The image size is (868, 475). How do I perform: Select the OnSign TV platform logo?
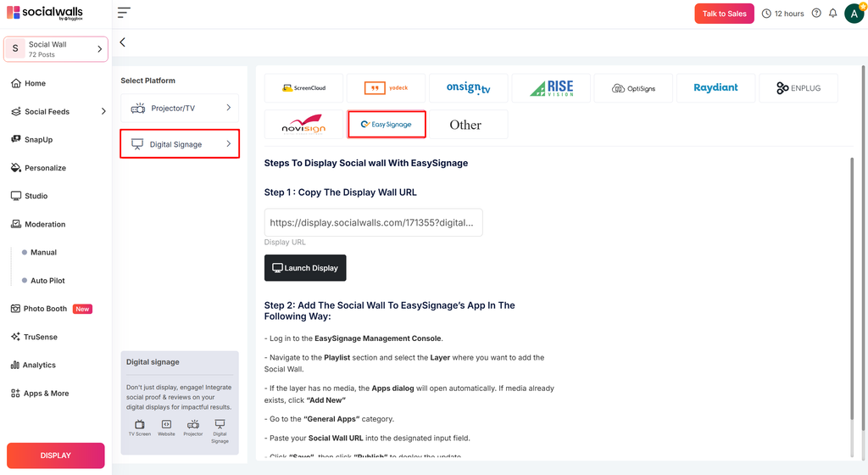[468, 88]
